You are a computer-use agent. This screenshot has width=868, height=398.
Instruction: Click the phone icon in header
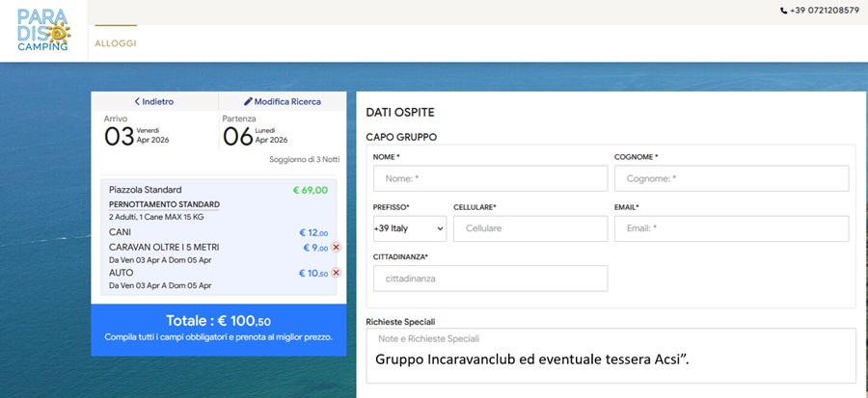(x=783, y=10)
